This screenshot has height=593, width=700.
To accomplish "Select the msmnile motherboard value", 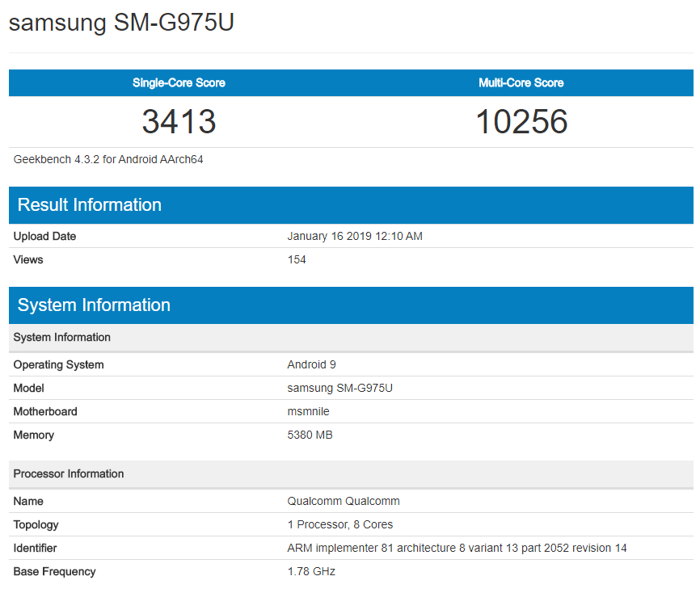I will point(308,411).
